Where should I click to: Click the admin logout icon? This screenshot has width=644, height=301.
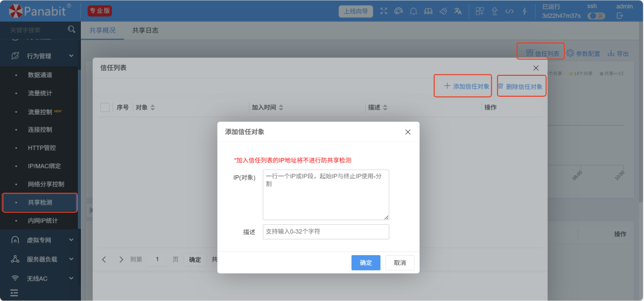pyautogui.click(x=620, y=16)
